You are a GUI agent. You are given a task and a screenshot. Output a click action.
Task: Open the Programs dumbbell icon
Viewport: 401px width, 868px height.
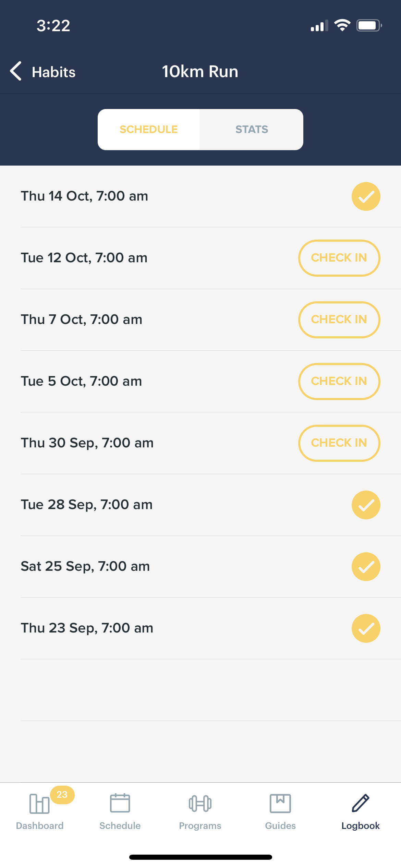pos(200,804)
